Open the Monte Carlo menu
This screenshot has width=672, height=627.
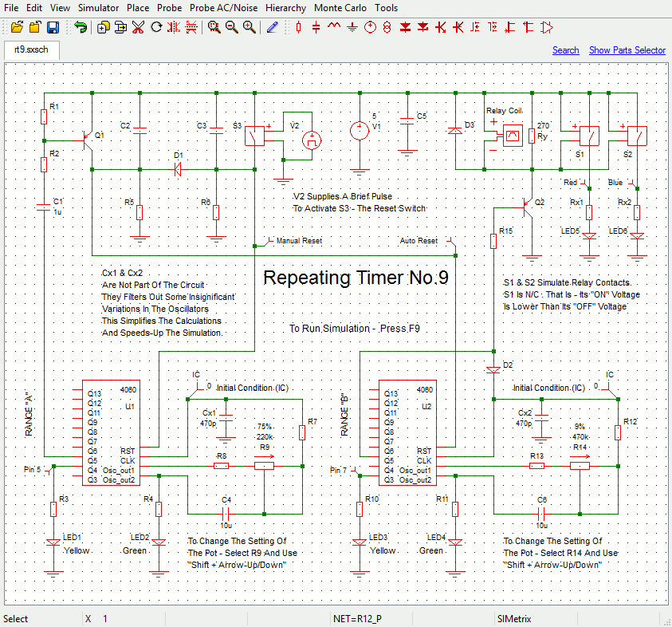[x=340, y=8]
